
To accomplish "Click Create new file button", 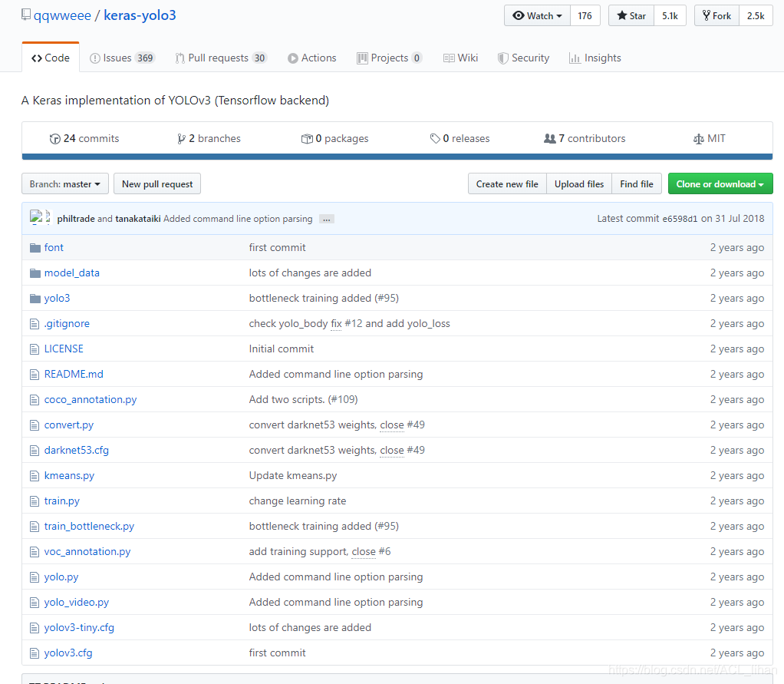I will 507,184.
